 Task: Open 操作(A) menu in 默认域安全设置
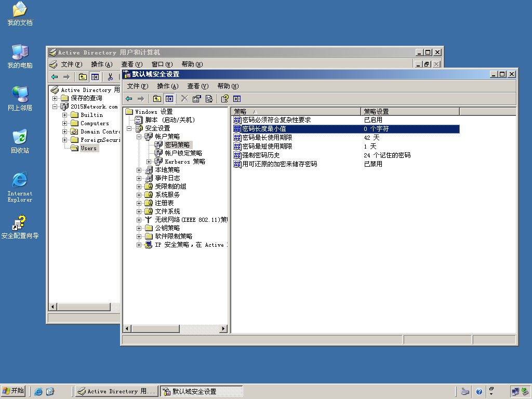[x=168, y=86]
